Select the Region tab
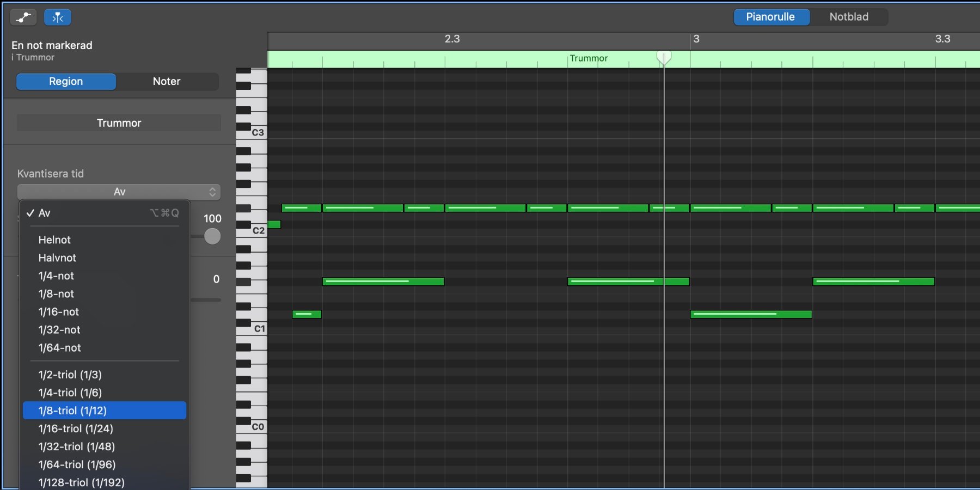 click(66, 82)
